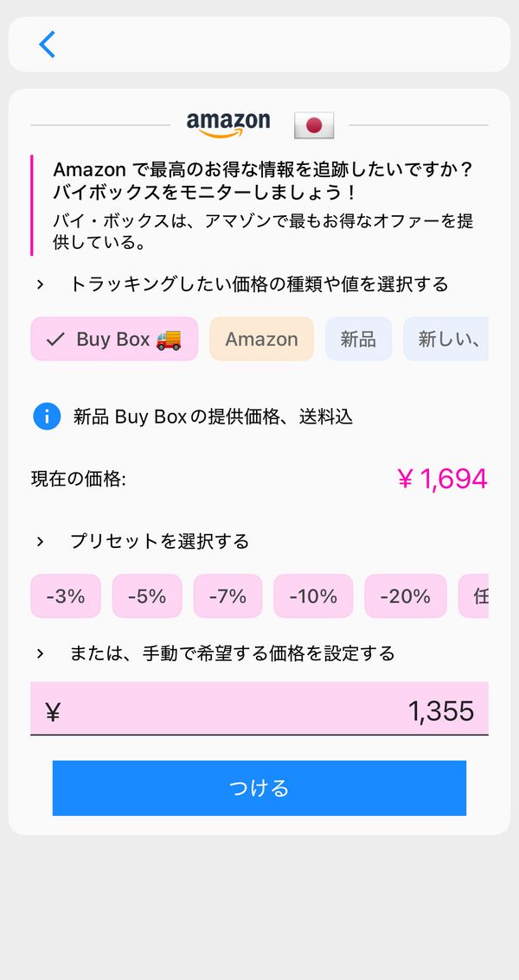Image resolution: width=519 pixels, height=980 pixels.
Task: Tap the blue back arrow icon
Action: [x=47, y=44]
